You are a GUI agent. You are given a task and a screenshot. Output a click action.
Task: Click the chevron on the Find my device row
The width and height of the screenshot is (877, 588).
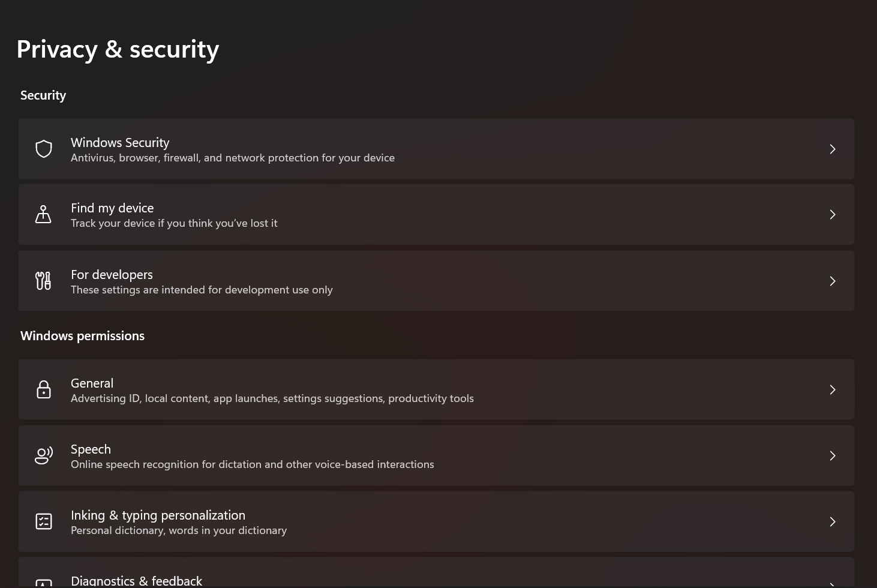point(833,214)
